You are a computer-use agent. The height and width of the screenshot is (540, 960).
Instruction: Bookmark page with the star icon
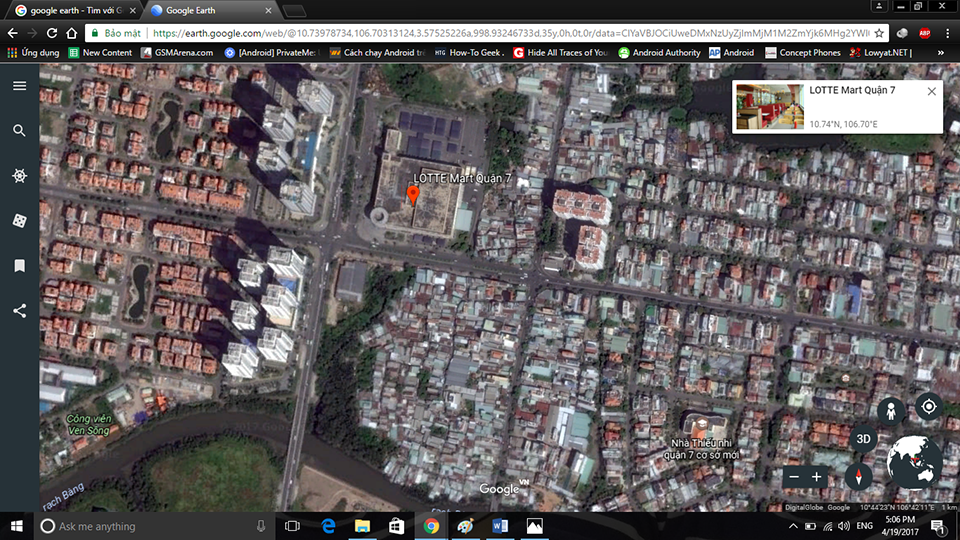[879, 33]
